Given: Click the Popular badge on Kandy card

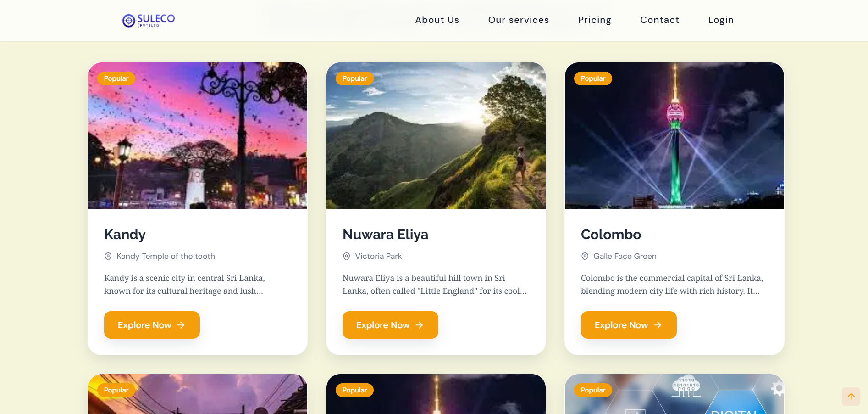Looking at the screenshot, I should click(116, 78).
